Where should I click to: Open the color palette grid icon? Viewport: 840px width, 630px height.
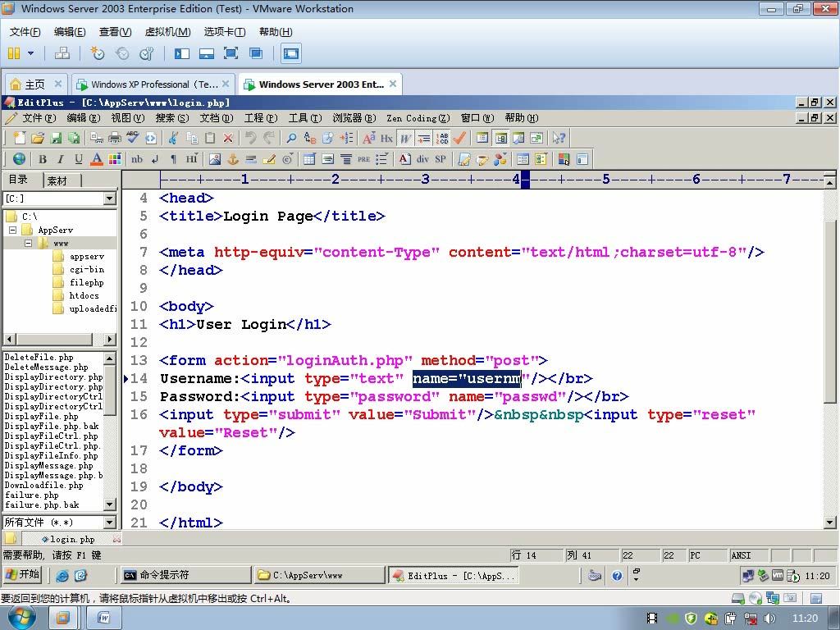pyautogui.click(x=115, y=159)
